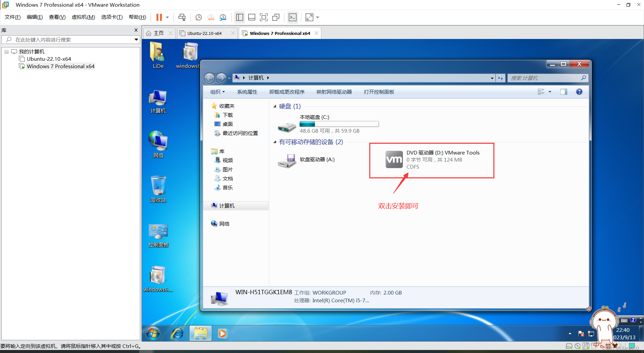Click 最近访问的位置 in navigation pane

[236, 133]
